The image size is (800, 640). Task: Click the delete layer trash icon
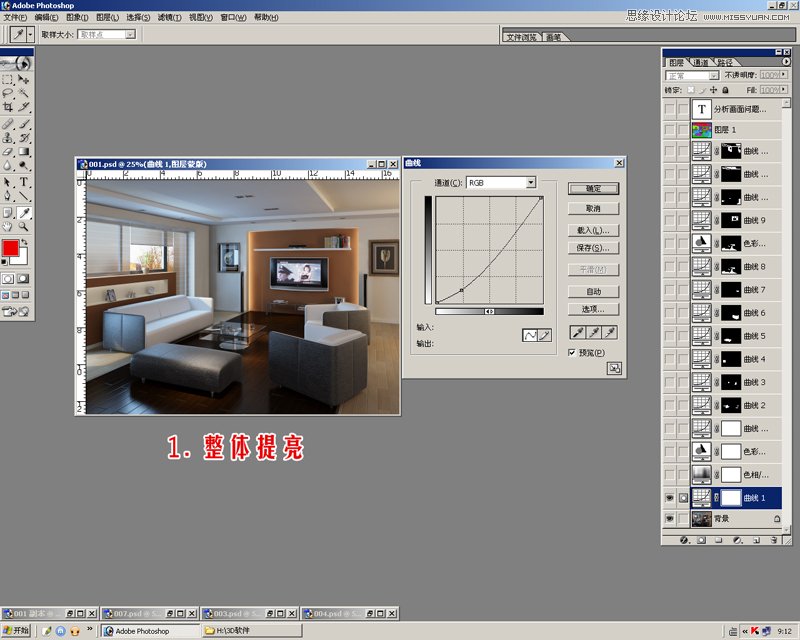tap(774, 540)
